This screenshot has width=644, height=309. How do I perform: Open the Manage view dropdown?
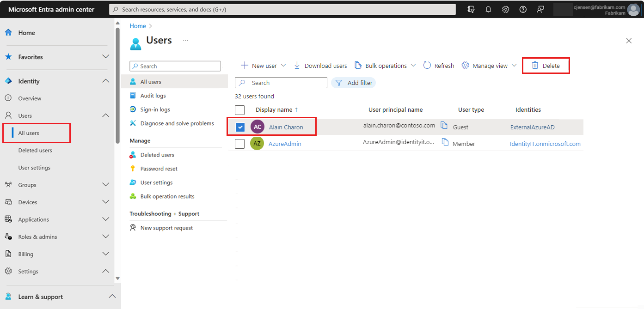click(x=488, y=65)
